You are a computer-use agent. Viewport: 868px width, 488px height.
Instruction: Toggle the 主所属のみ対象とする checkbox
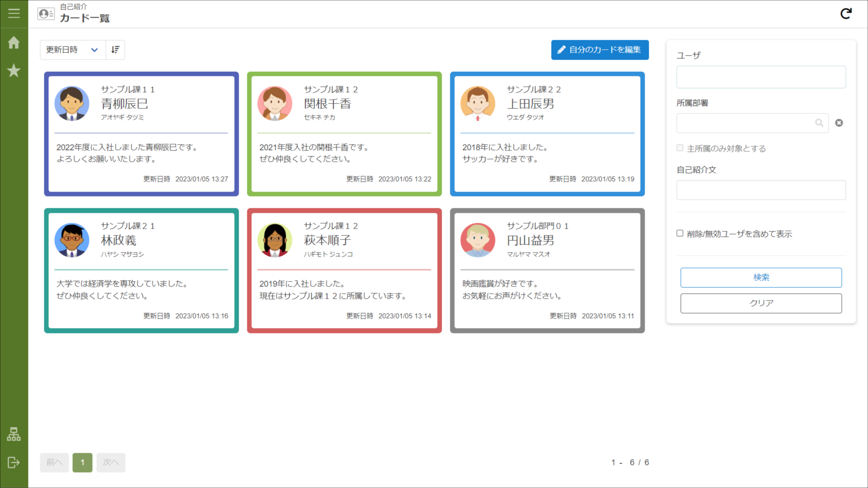click(679, 148)
